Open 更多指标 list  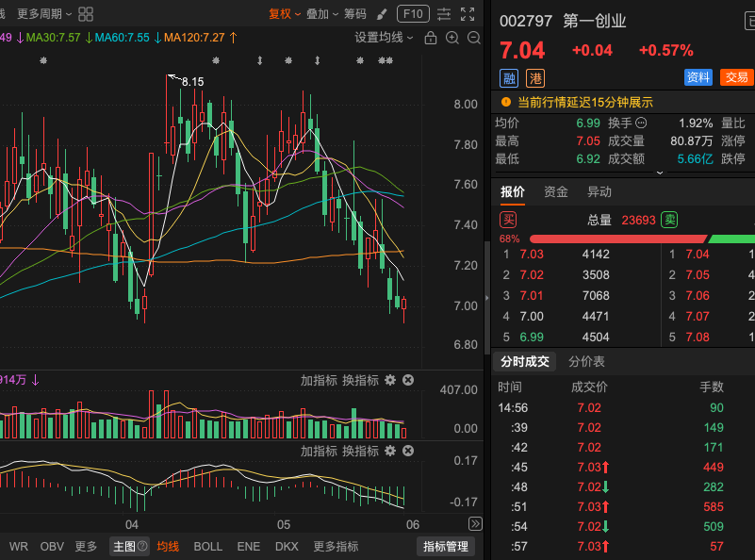pos(336,547)
